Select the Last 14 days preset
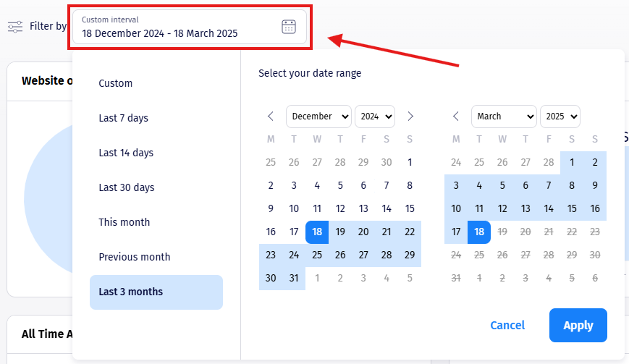 (x=126, y=153)
